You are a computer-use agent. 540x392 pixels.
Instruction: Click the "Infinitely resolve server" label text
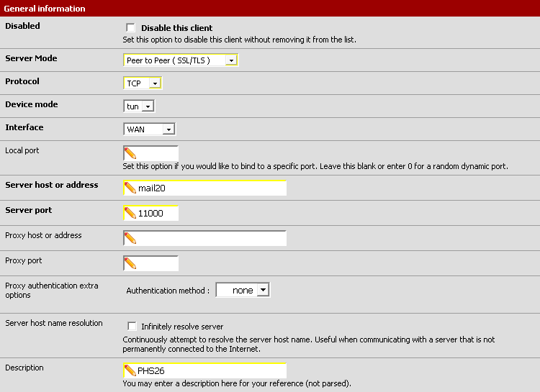pos(182,327)
